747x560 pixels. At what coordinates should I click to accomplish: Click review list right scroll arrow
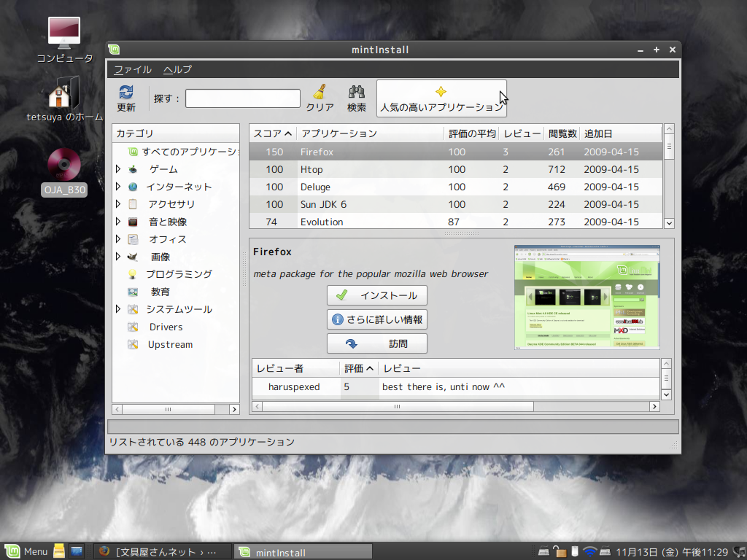tap(654, 406)
